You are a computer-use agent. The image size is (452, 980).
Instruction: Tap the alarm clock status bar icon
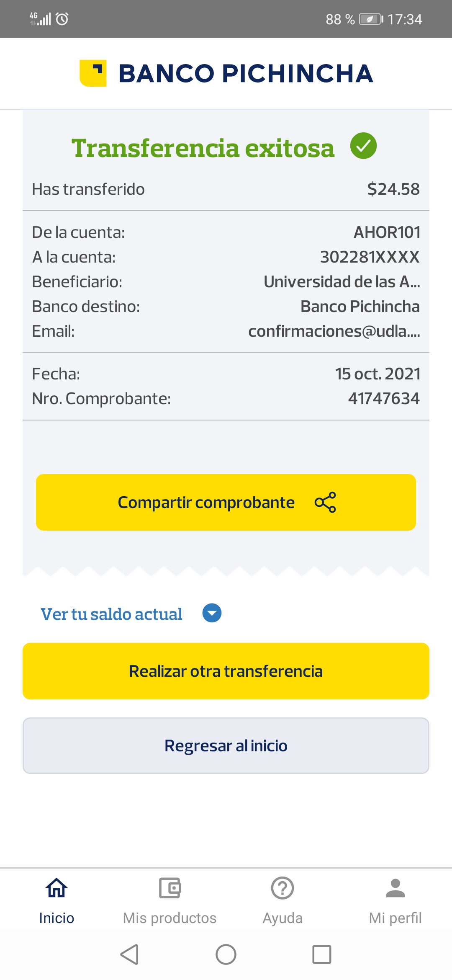[62, 19]
